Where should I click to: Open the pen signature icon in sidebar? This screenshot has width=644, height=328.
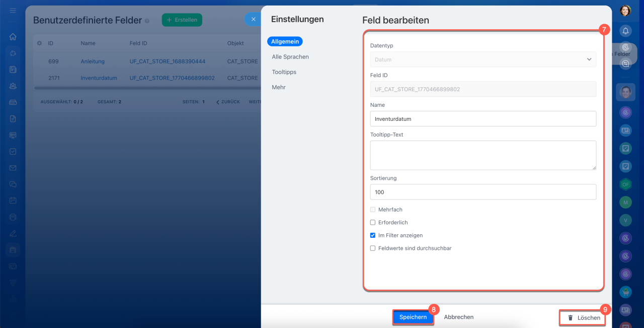click(x=13, y=233)
